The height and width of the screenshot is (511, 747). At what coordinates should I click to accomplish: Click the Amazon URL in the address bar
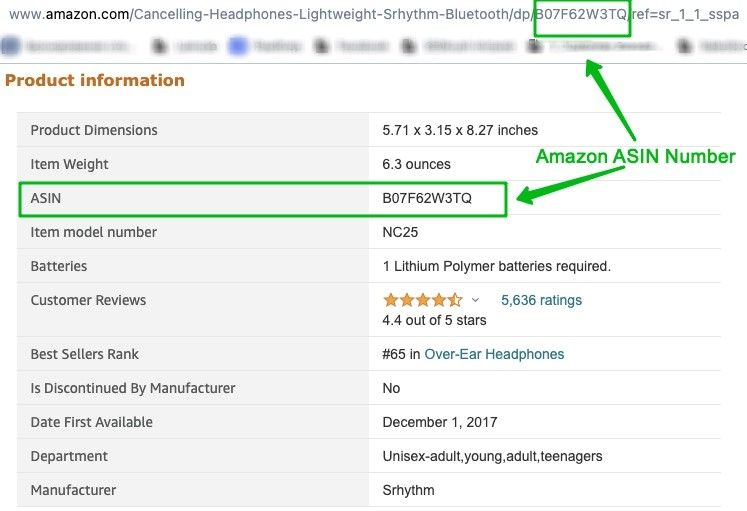tap(374, 14)
